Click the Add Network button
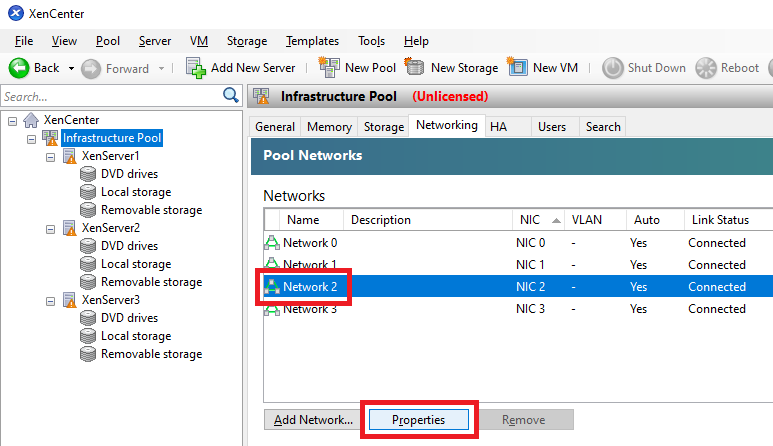The image size is (773, 446). (x=313, y=420)
